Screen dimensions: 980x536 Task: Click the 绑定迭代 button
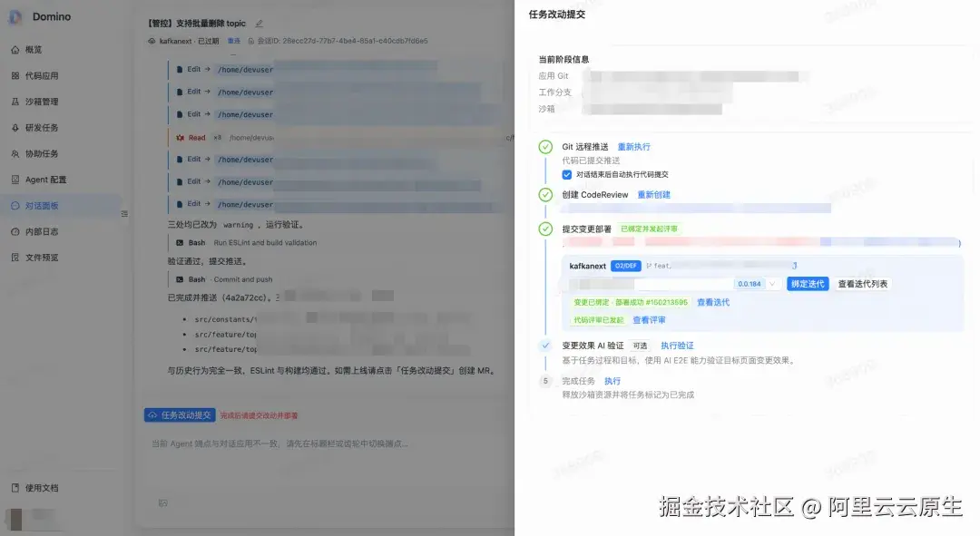808,284
